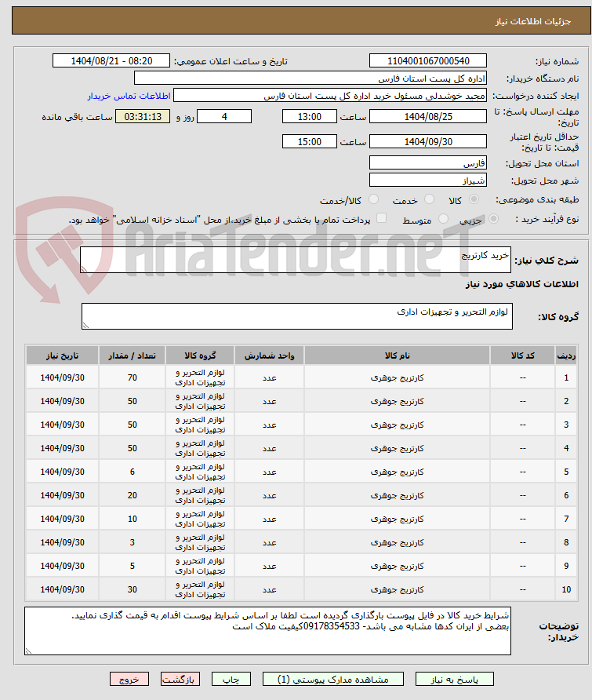Click کارتریج جوهری in row 4
The width and height of the screenshot is (592, 700).
coord(397,448)
